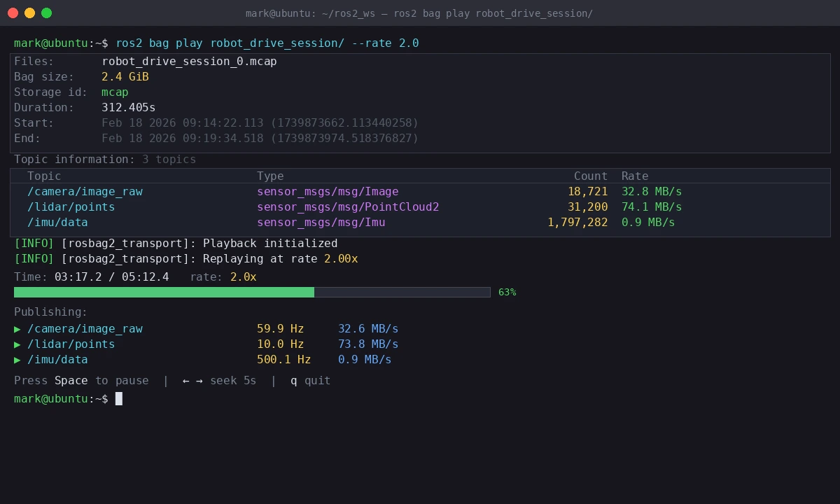Image resolution: width=840 pixels, height=504 pixels.
Task: Click the green fullscreen traffic light
Action: tap(46, 13)
